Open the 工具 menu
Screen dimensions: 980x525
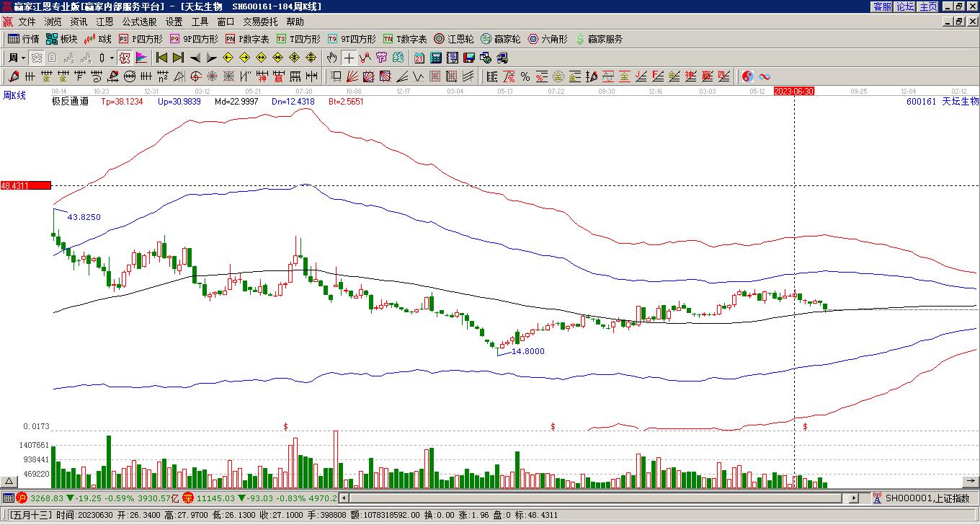tap(200, 22)
